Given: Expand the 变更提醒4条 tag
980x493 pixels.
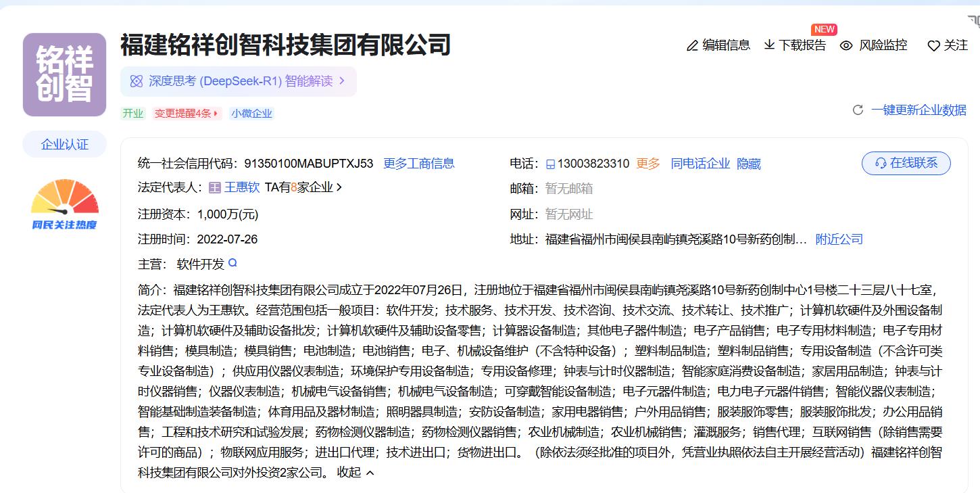Looking at the screenshot, I should coord(187,114).
